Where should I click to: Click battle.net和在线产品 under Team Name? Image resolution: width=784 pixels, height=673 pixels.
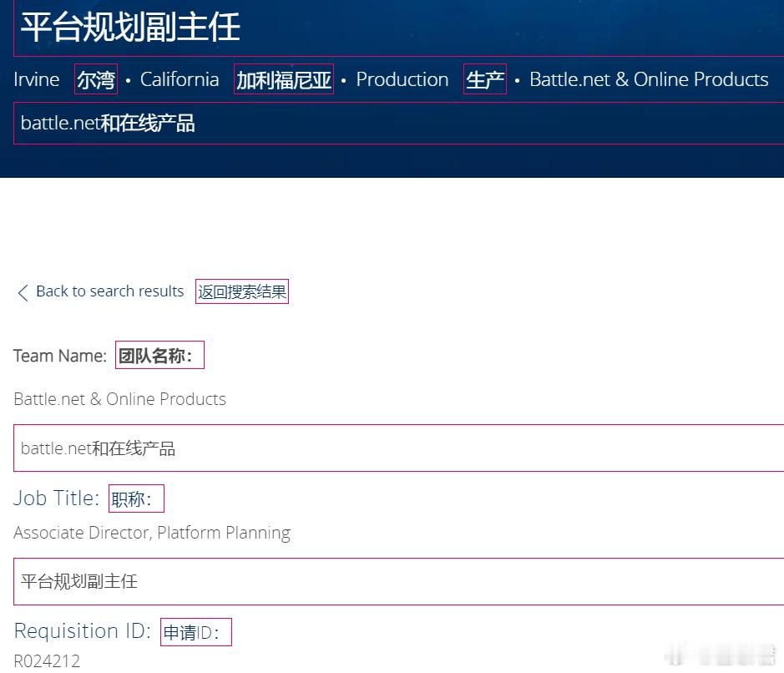pos(98,448)
